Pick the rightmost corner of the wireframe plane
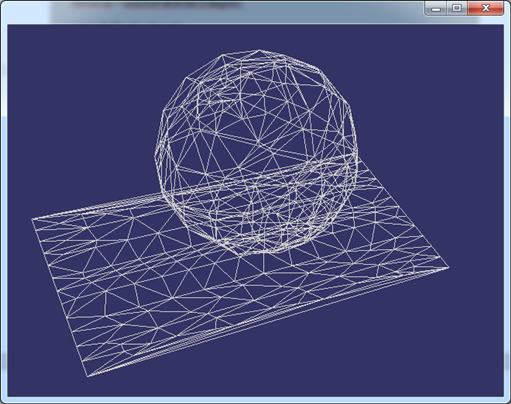Screen dimensions: 511x404 click(x=449, y=267)
